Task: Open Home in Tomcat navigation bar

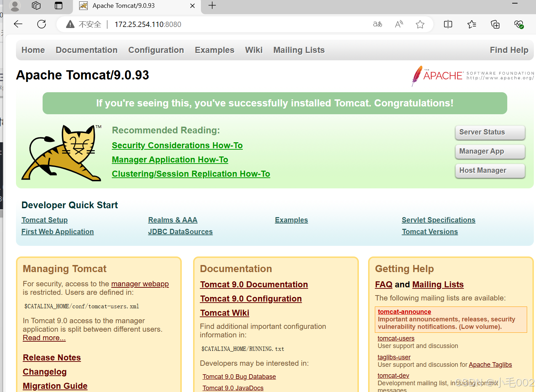Action: (33, 50)
